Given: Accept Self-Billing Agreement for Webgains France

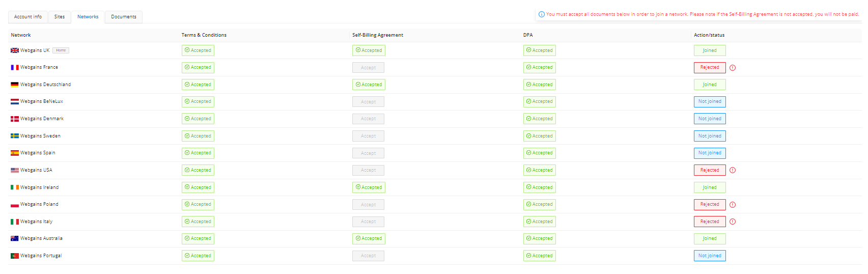Looking at the screenshot, I should click(368, 68).
